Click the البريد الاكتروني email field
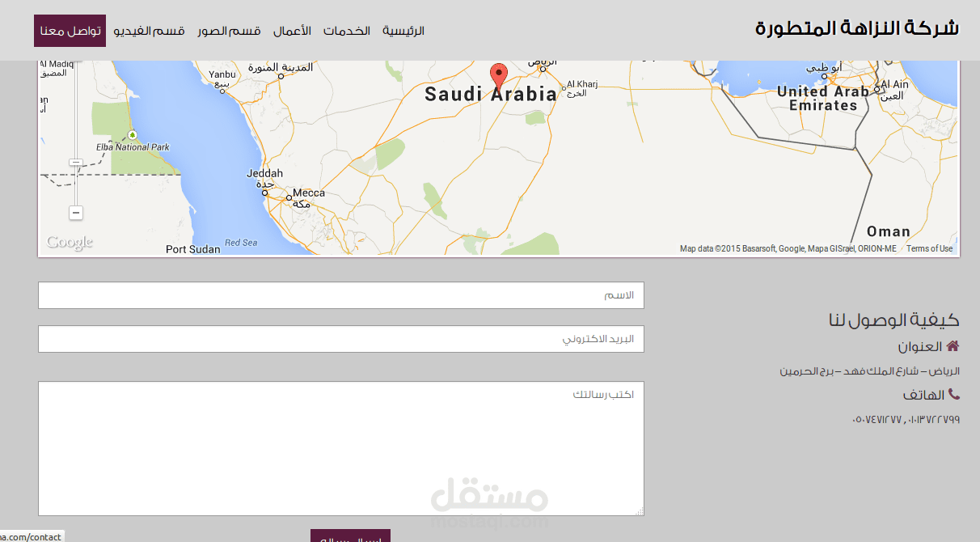This screenshot has height=542, width=980. [341, 339]
